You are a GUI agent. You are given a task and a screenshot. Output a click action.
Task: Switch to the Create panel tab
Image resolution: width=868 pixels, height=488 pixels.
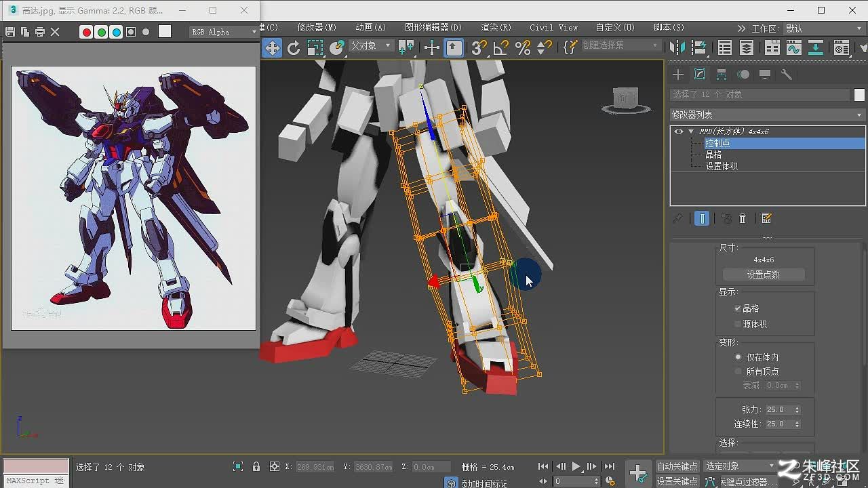(x=678, y=75)
